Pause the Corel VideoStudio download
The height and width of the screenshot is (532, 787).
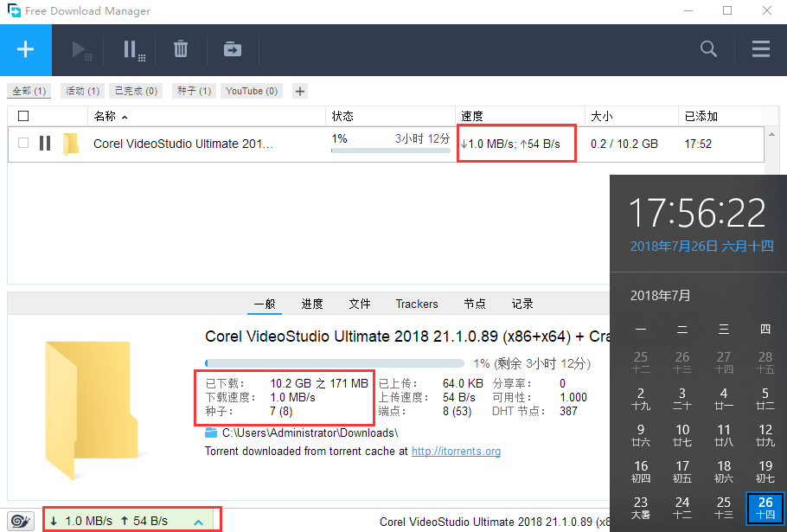pyautogui.click(x=45, y=144)
